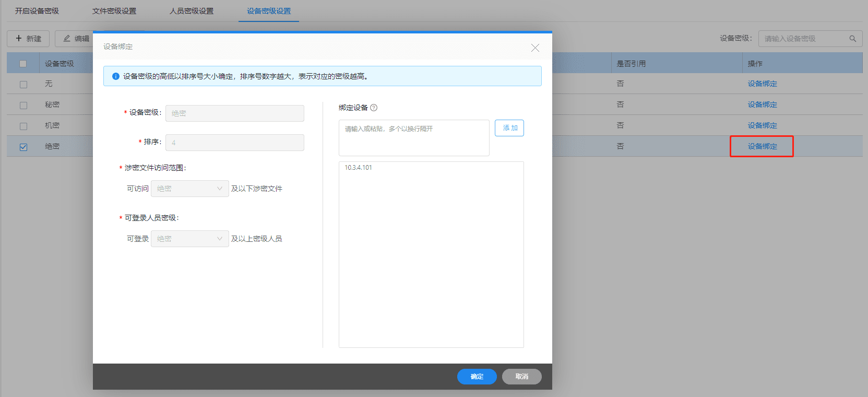Viewport: 868px width, 397px height.
Task: Check the checkbox for 秘密 row
Action: click(23, 105)
